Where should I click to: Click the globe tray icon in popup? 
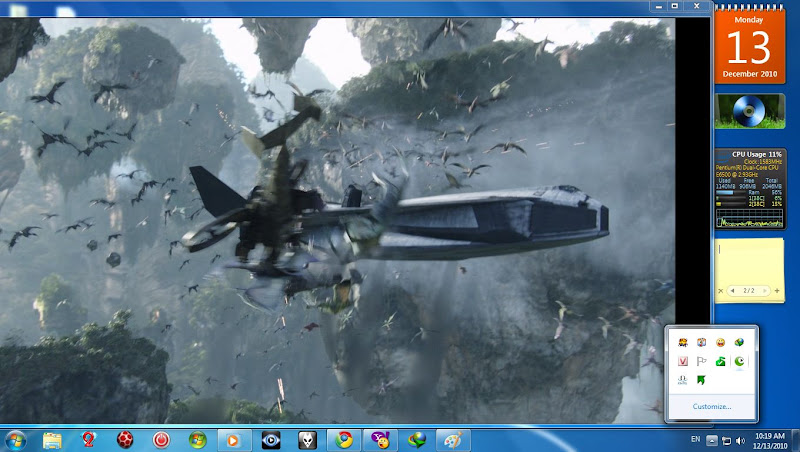pyautogui.click(x=739, y=342)
